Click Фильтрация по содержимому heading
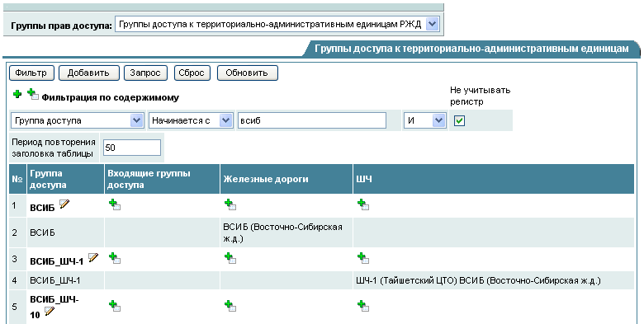The image size is (644, 324). pos(110,97)
